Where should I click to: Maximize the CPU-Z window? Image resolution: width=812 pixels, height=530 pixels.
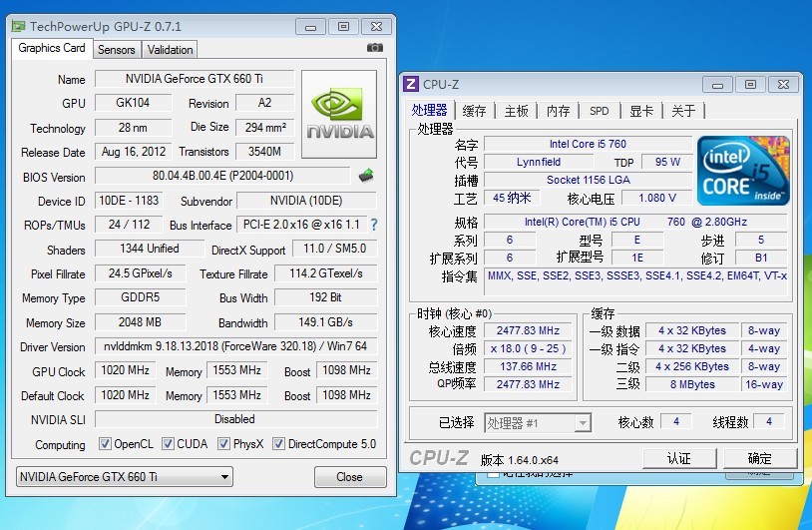click(750, 85)
